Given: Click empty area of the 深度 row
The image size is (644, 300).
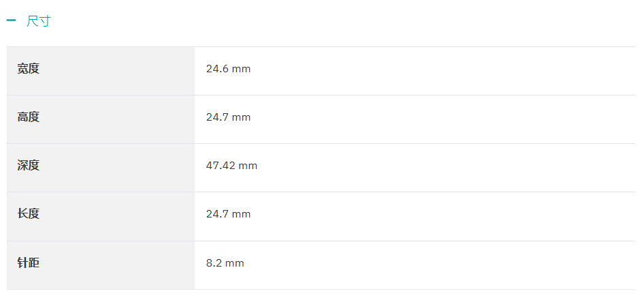Looking at the screenshot, I should pos(444,168).
